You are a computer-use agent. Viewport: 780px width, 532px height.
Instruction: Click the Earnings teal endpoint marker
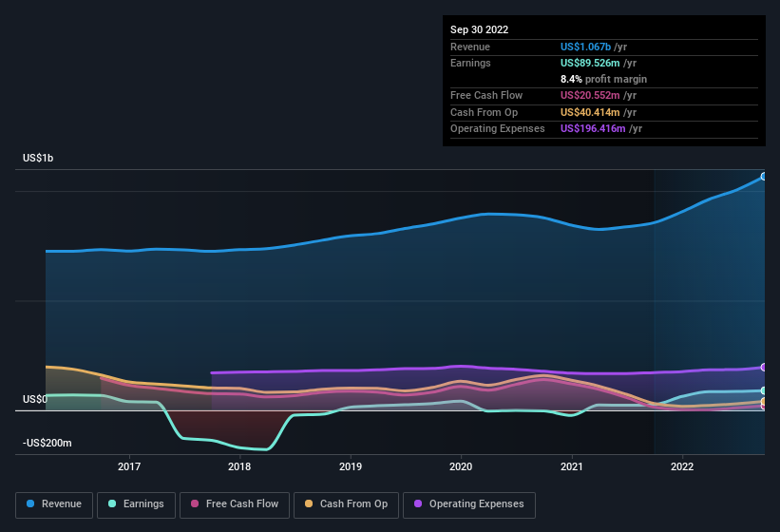[x=764, y=390]
